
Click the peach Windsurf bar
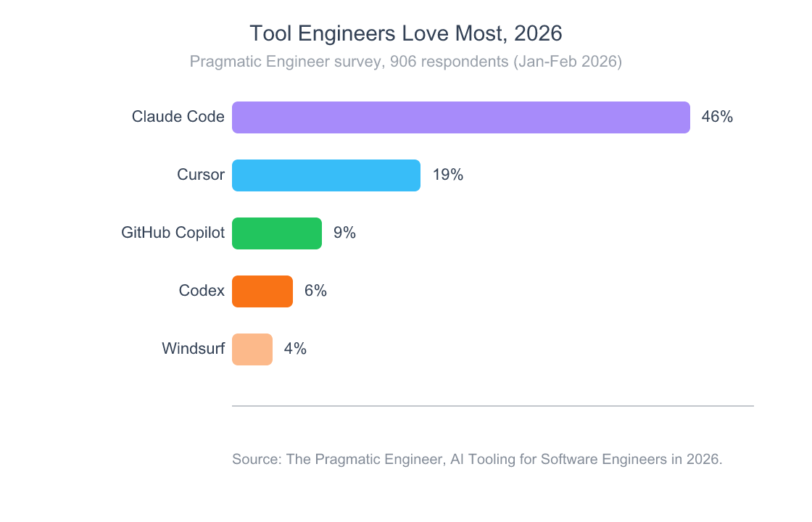pos(252,349)
